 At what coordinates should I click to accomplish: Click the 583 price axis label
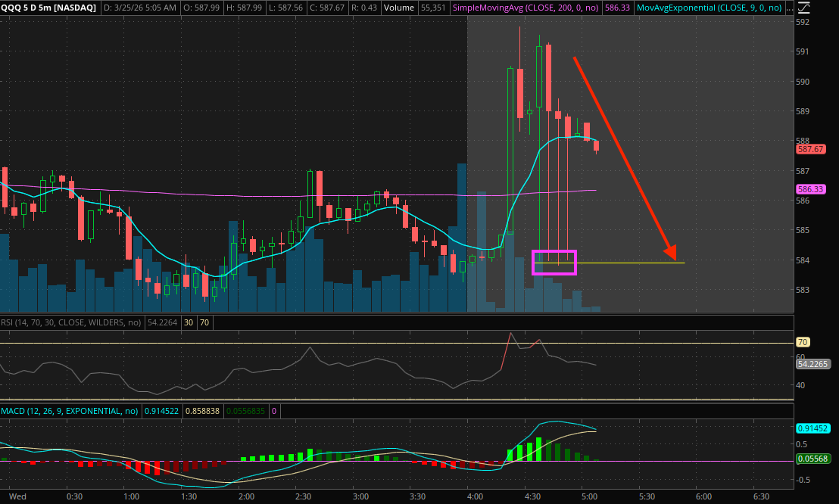pyautogui.click(x=803, y=290)
